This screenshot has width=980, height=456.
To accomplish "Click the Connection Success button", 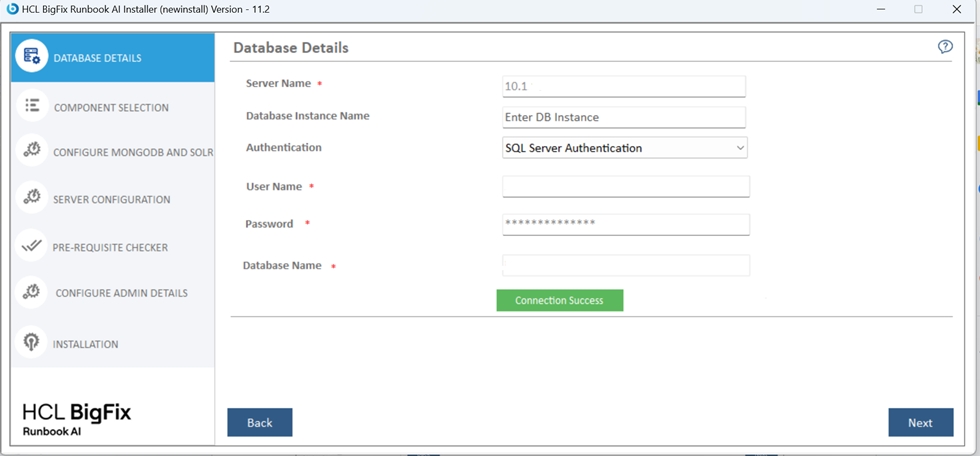I will [559, 300].
